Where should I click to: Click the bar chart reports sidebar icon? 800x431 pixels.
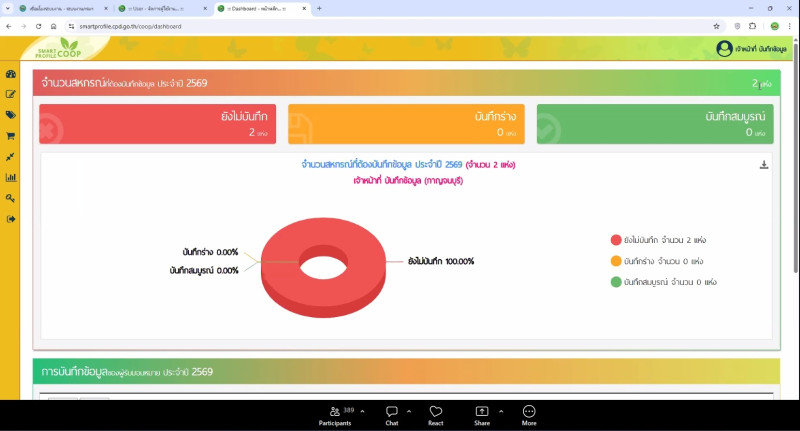click(x=11, y=178)
